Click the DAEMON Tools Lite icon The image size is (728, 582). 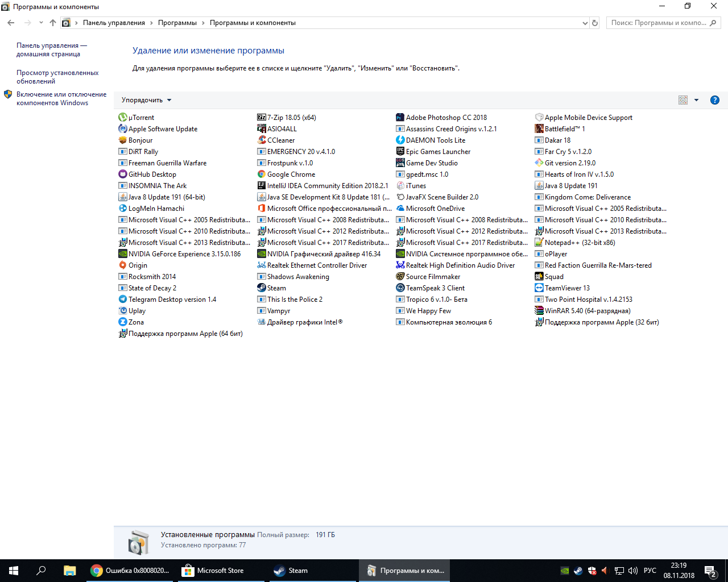click(400, 140)
